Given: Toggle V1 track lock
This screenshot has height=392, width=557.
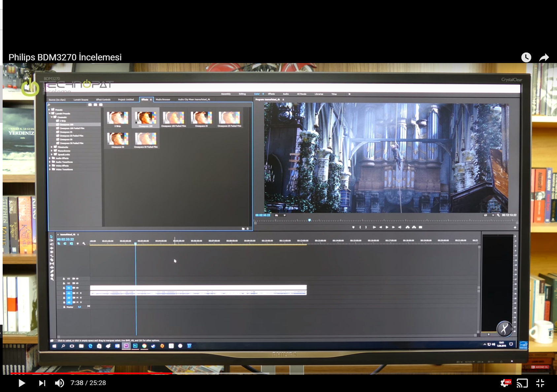Looking at the screenshot, I should coord(64,288).
